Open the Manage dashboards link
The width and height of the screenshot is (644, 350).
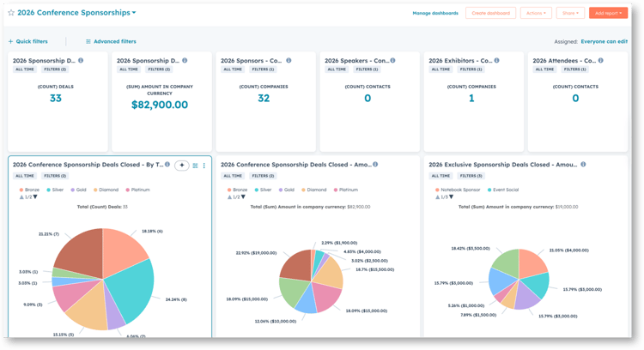[x=435, y=13]
